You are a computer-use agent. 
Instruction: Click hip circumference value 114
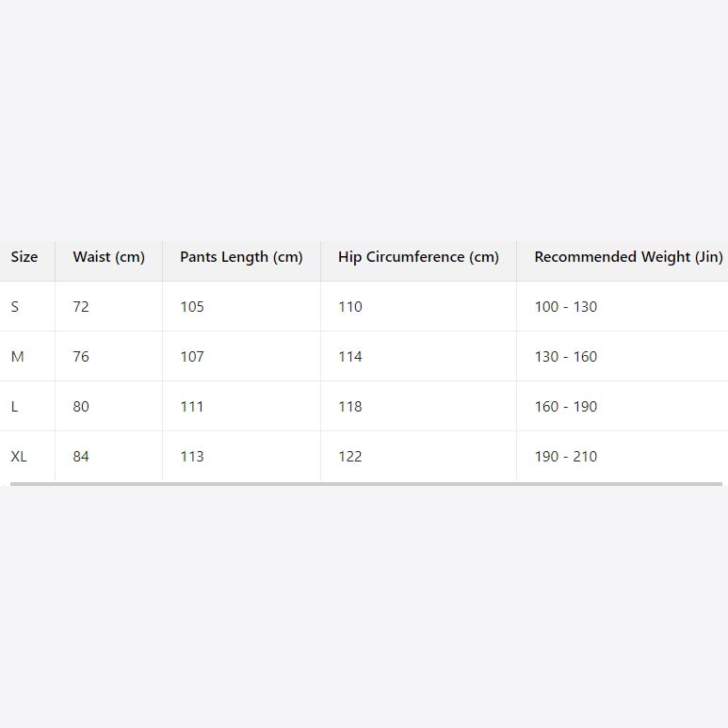350,357
